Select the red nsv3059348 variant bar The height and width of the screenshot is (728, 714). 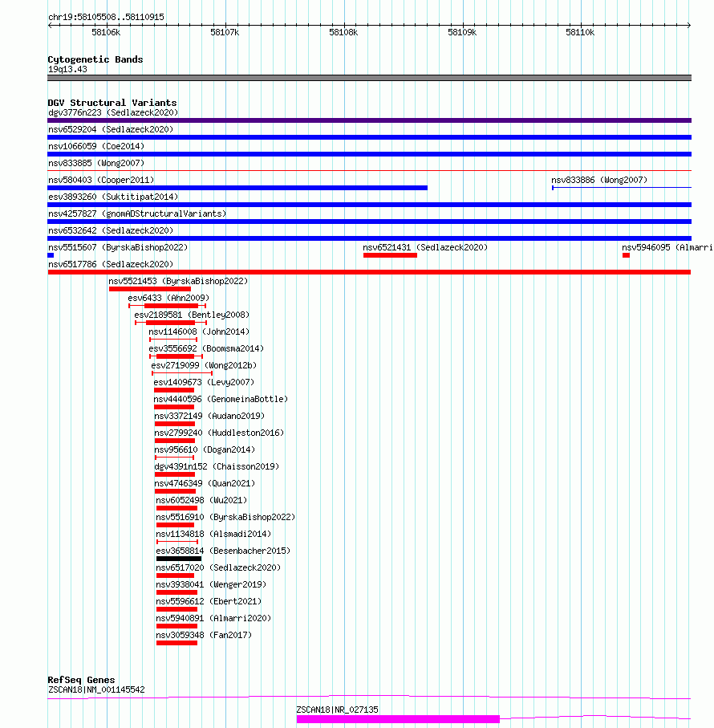(176, 643)
